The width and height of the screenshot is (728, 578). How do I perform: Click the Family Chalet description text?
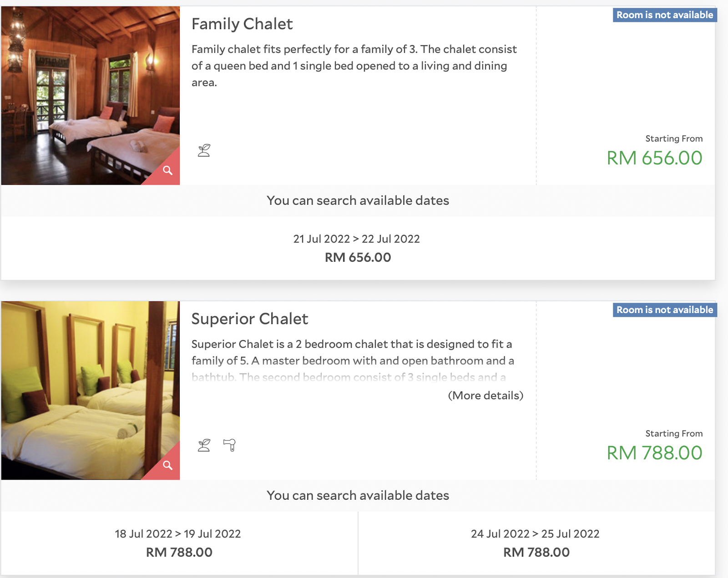354,66
